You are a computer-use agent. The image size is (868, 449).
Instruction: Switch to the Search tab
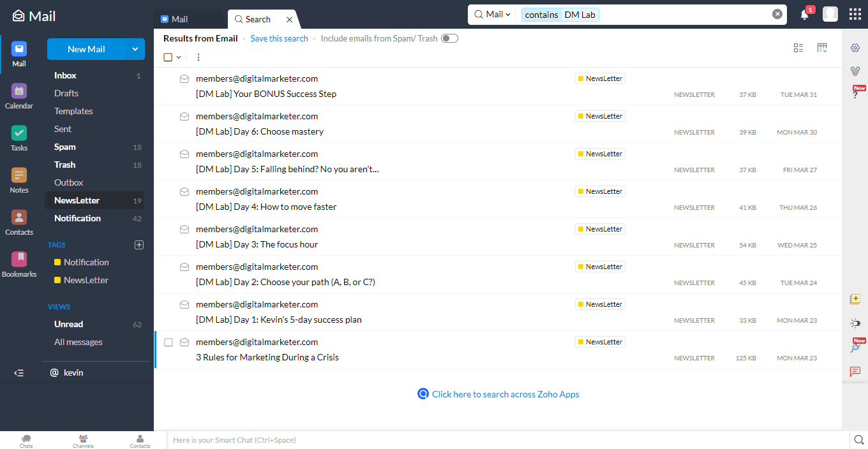258,19
